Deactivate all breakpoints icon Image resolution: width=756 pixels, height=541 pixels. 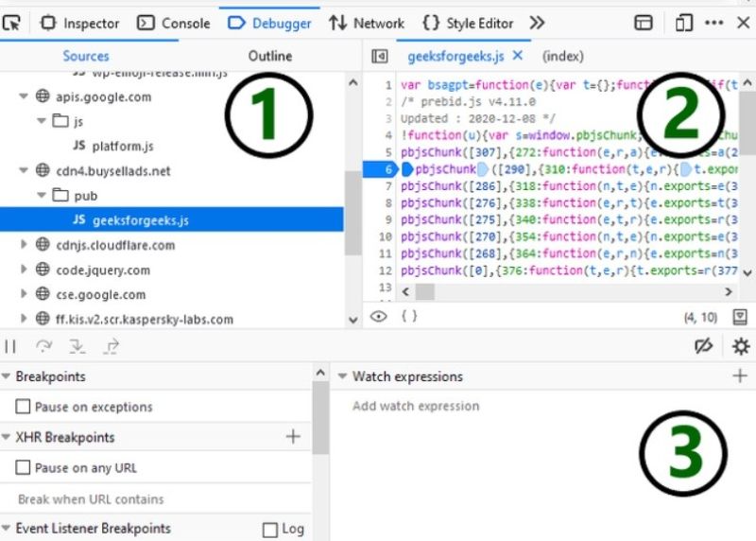(x=703, y=345)
